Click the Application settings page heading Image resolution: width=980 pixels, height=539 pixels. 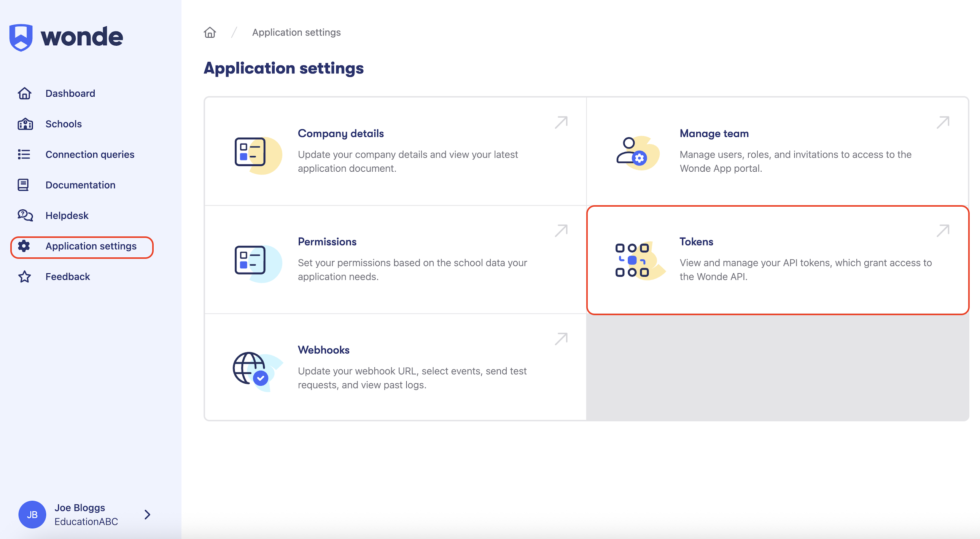click(x=283, y=68)
